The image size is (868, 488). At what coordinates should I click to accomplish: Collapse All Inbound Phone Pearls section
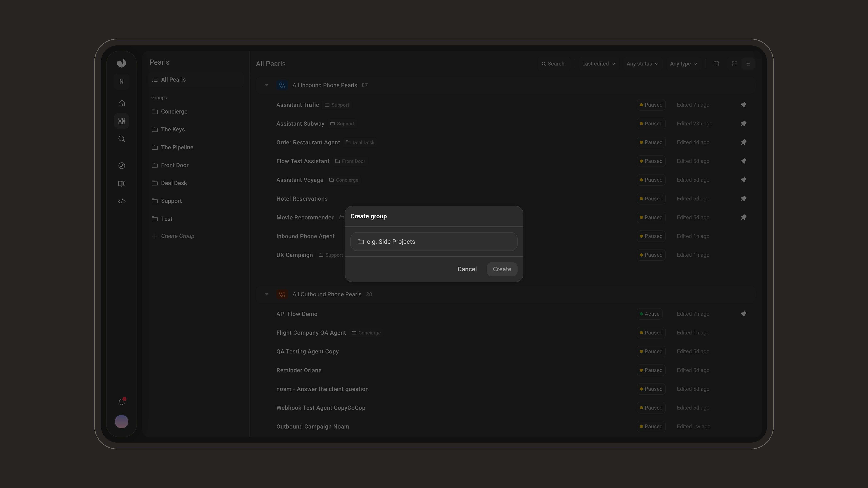pyautogui.click(x=267, y=85)
